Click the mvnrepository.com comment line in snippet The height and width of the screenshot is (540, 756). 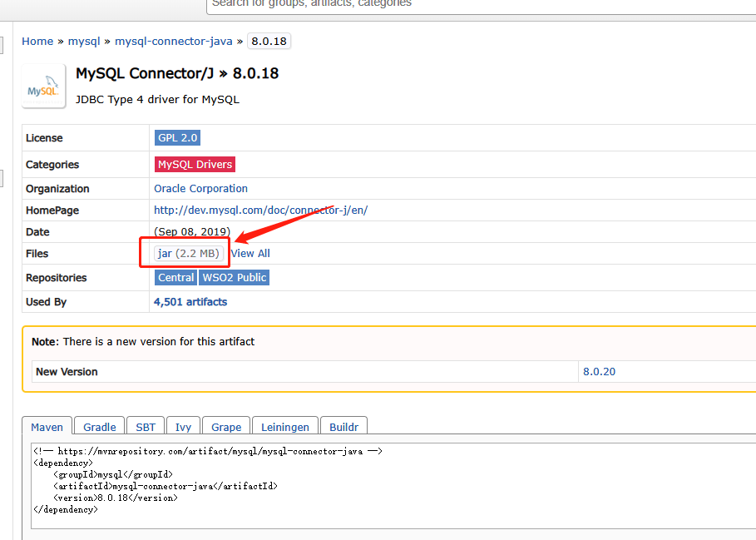coord(208,451)
